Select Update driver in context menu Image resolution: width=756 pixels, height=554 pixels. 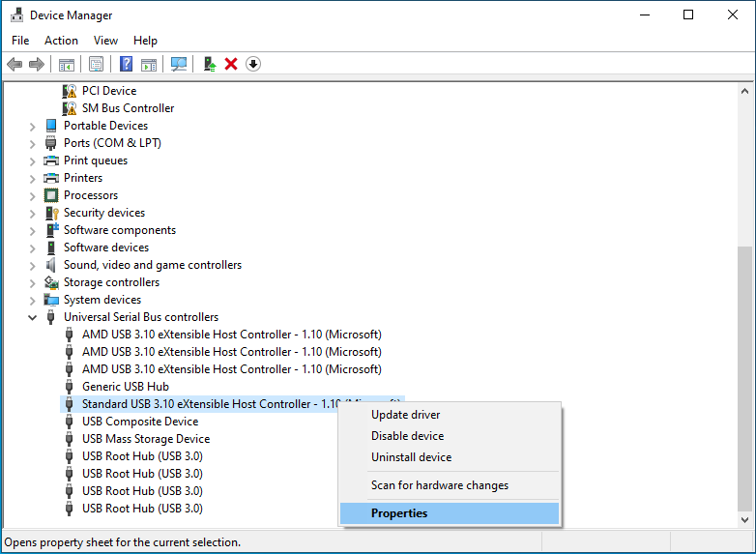point(405,415)
